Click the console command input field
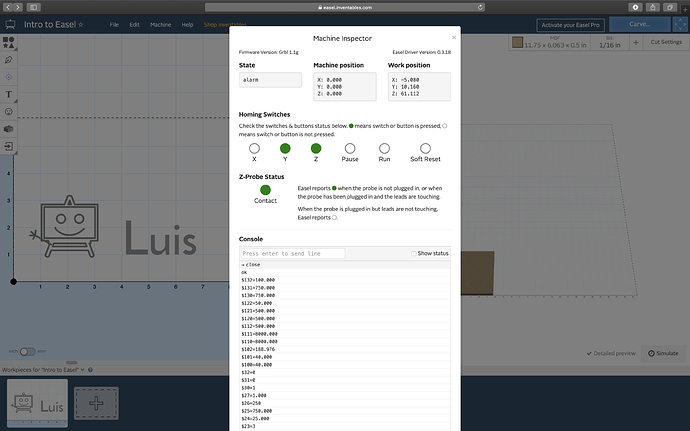 point(293,254)
